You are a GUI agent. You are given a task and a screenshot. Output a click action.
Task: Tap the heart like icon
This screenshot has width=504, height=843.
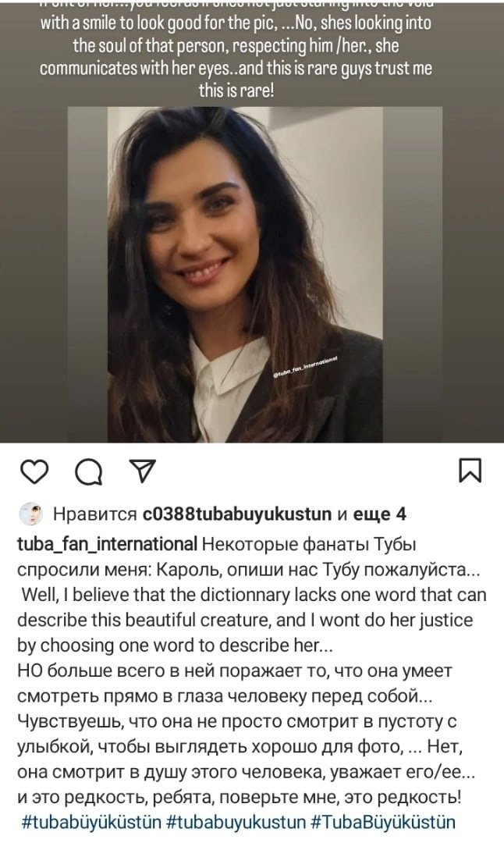pyautogui.click(x=34, y=471)
